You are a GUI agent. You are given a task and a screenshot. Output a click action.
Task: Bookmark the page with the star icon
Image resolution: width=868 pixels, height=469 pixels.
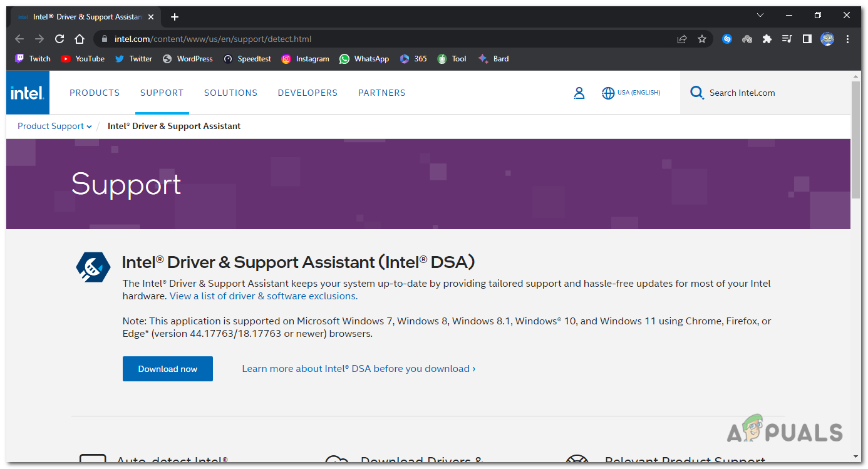pyautogui.click(x=701, y=38)
